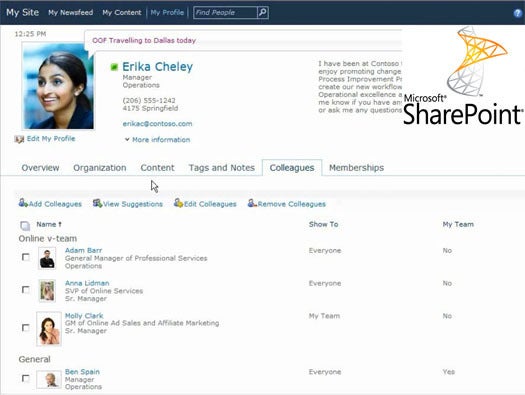
Task: Click the Erika Cheley name heading
Action: tap(157, 67)
